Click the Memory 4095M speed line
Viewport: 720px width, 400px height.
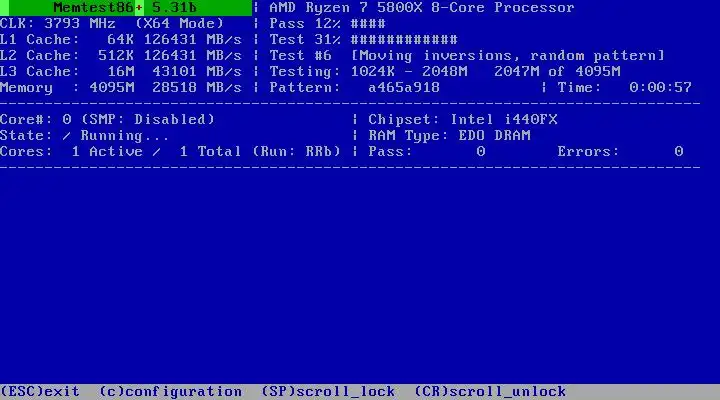click(121, 87)
